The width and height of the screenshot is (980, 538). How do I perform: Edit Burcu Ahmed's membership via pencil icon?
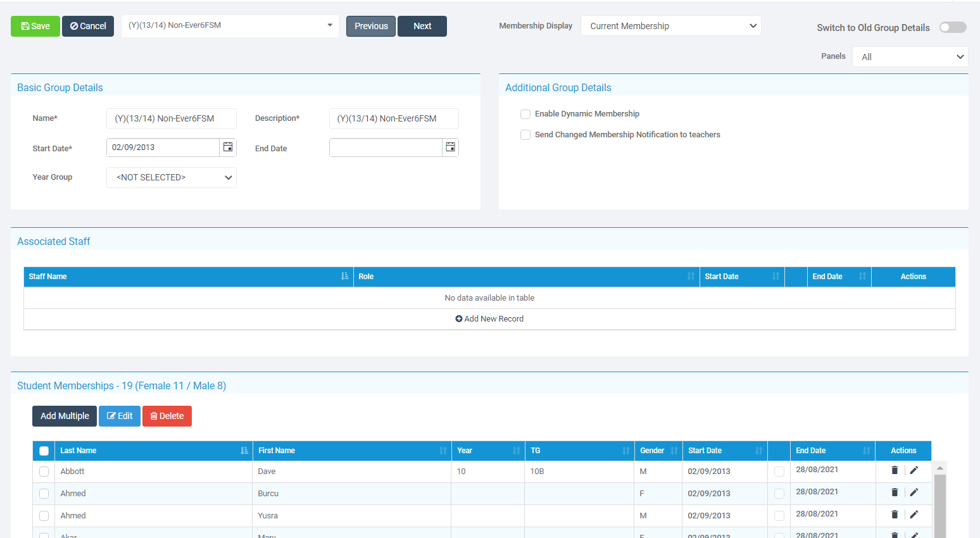pyautogui.click(x=914, y=492)
